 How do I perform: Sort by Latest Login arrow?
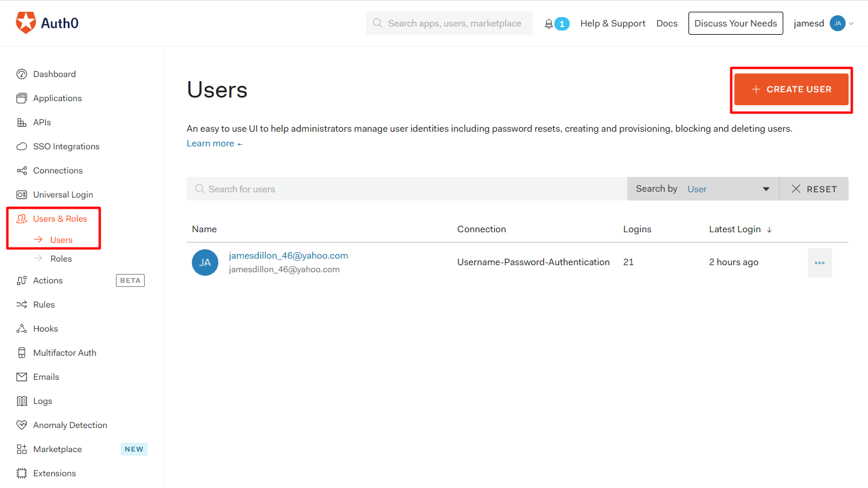click(x=769, y=230)
